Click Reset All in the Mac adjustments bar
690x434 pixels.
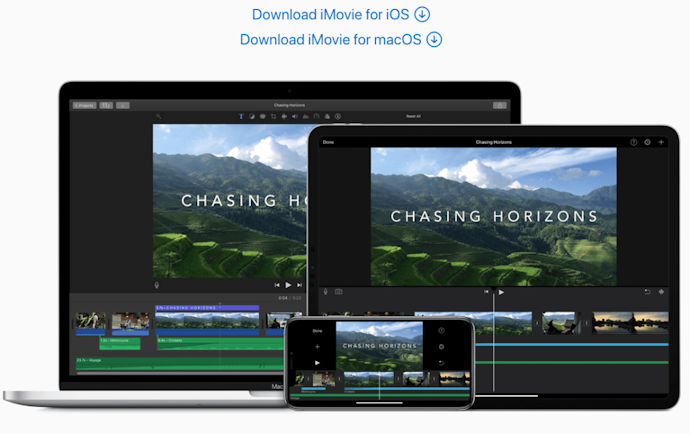point(413,116)
